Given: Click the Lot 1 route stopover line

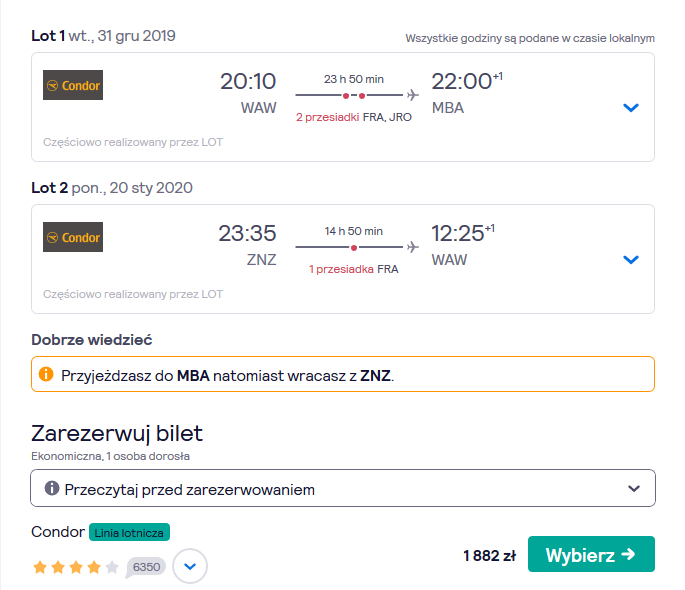Looking at the screenshot, I should tap(349, 95).
